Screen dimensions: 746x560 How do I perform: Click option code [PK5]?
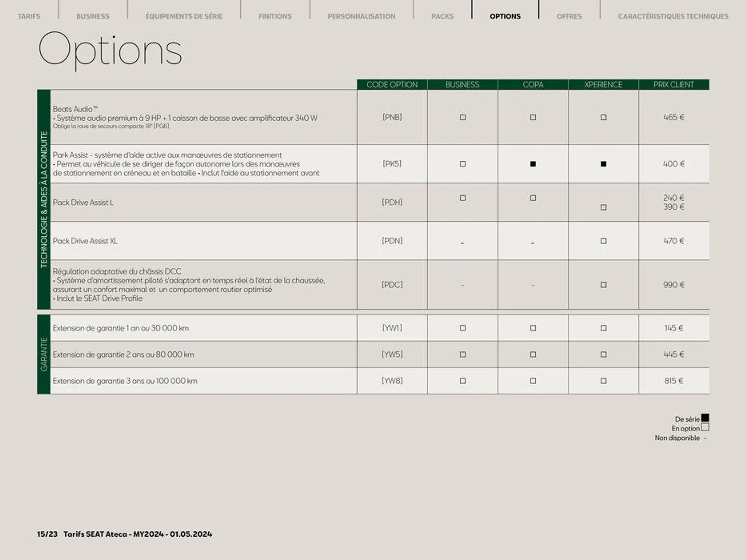[x=392, y=164]
